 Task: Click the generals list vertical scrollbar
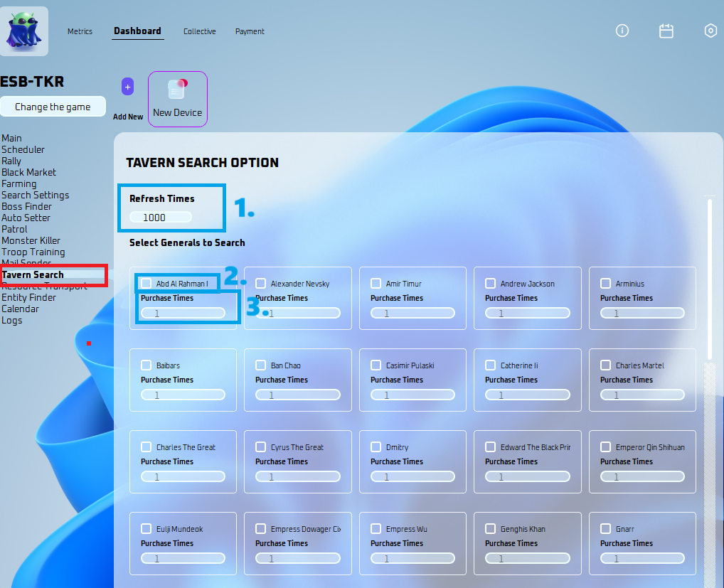(710, 279)
